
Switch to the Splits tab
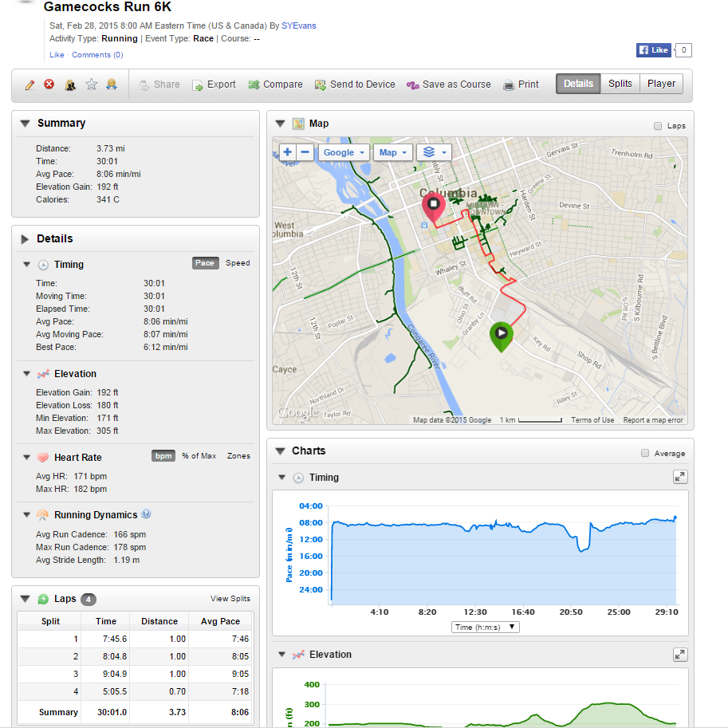[x=620, y=84]
